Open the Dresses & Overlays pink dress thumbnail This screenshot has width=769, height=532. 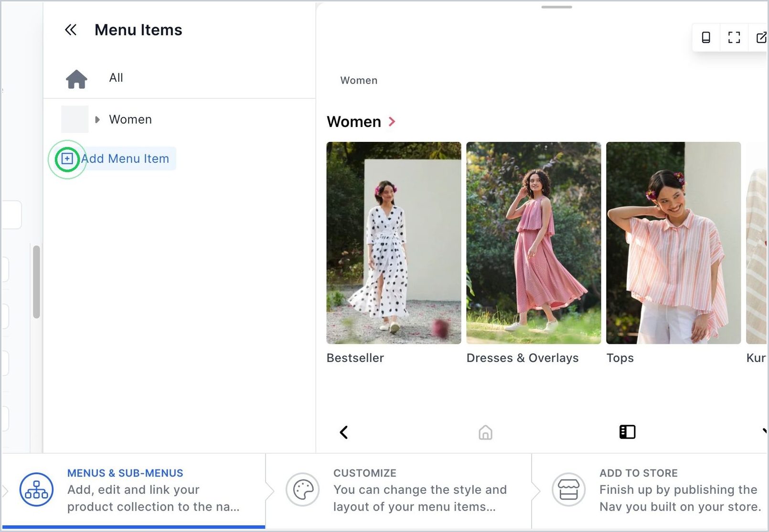[534, 243]
